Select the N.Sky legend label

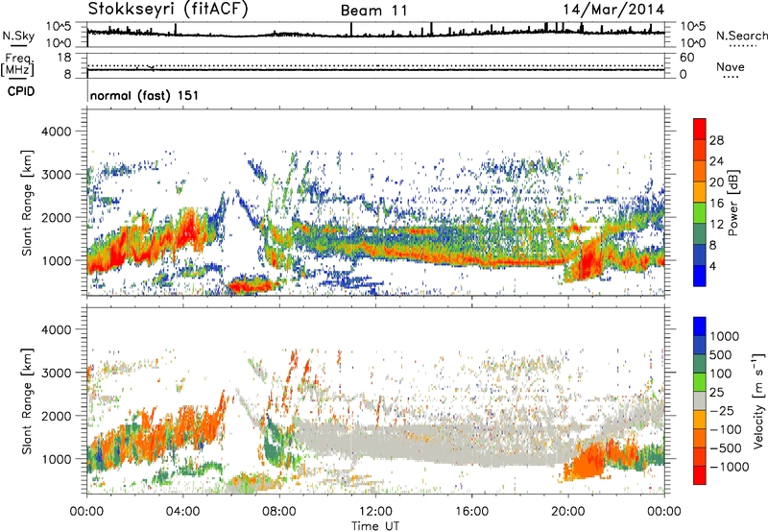18,36
